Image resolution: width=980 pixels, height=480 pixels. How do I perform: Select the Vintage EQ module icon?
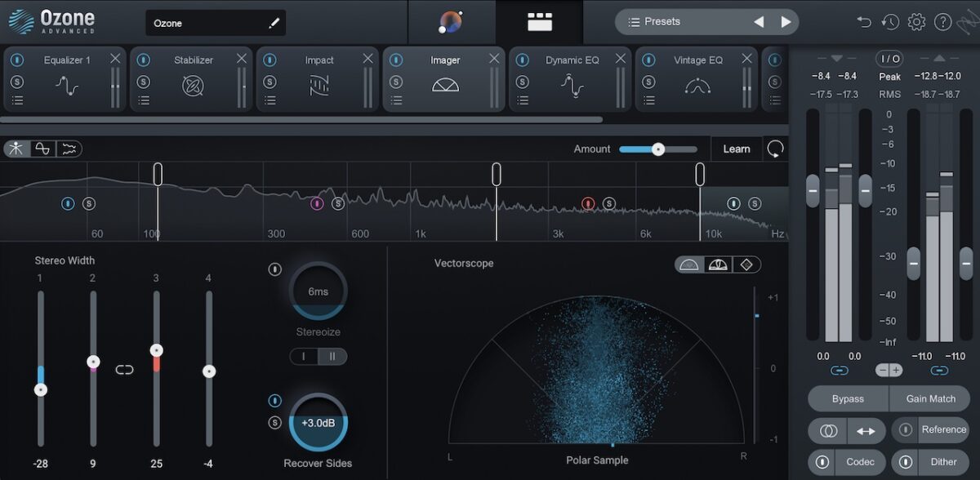[698, 85]
